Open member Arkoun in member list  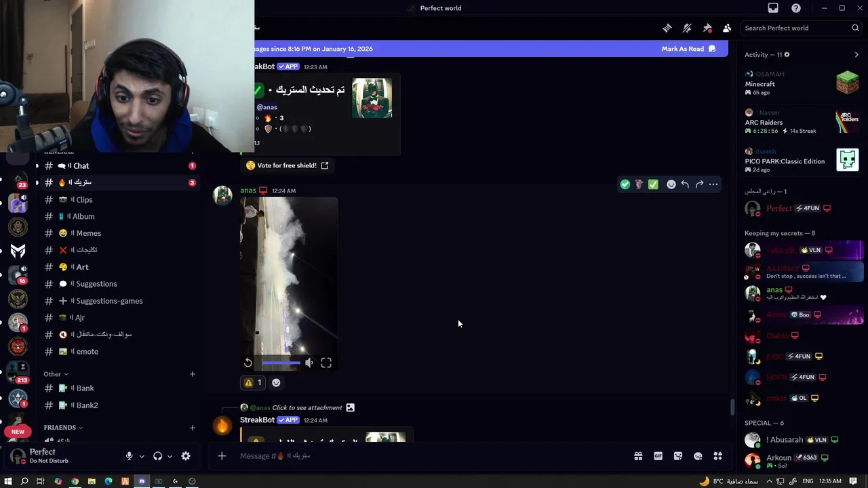click(802, 461)
